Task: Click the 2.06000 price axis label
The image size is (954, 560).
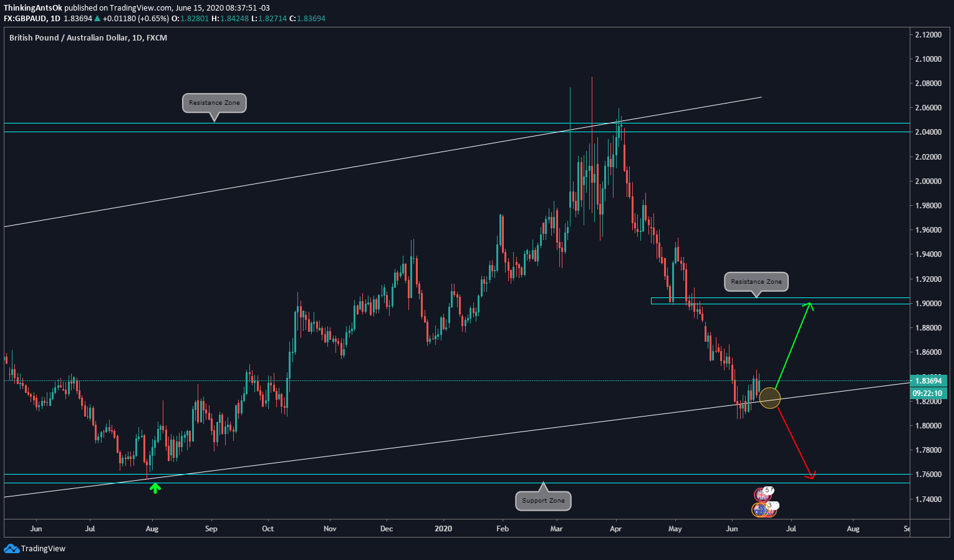Action: [x=928, y=108]
